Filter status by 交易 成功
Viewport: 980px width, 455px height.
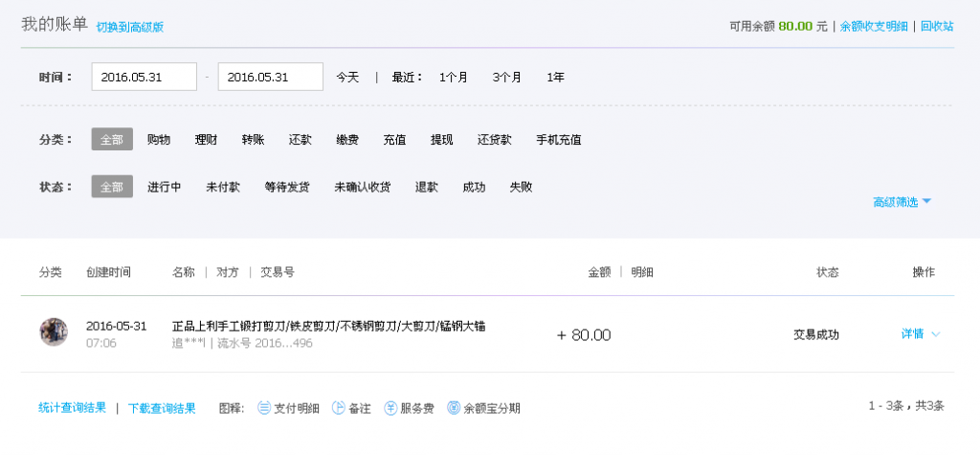click(x=474, y=187)
